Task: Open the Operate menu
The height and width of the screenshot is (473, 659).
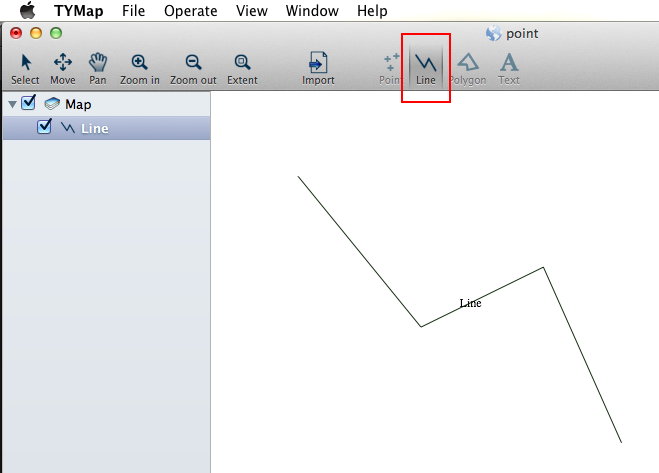Action: pos(191,11)
